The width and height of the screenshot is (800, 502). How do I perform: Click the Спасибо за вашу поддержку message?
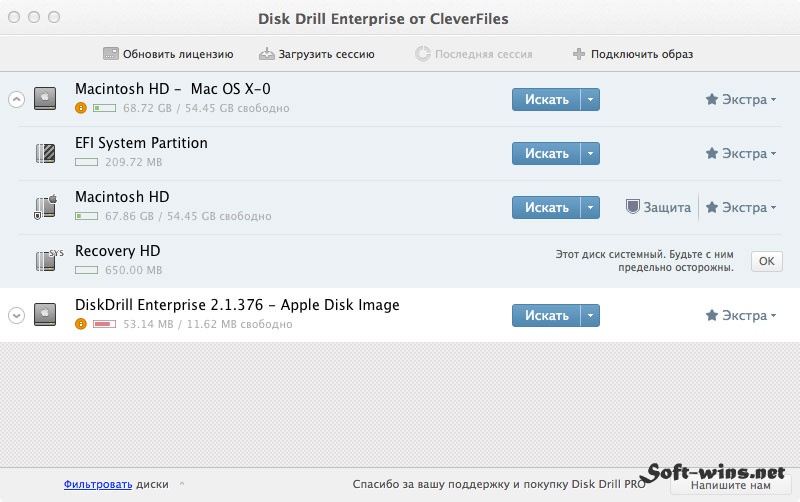(499, 484)
